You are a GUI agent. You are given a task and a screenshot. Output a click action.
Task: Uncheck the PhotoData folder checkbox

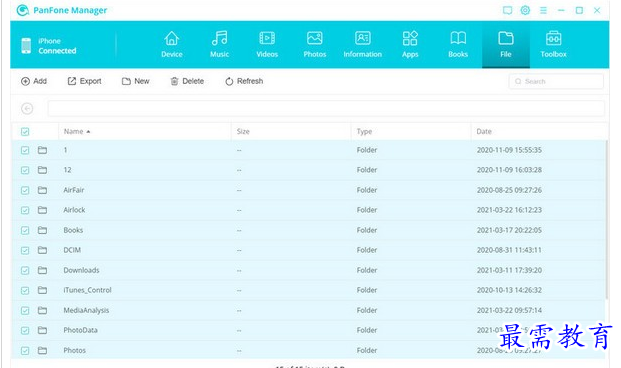click(x=25, y=330)
